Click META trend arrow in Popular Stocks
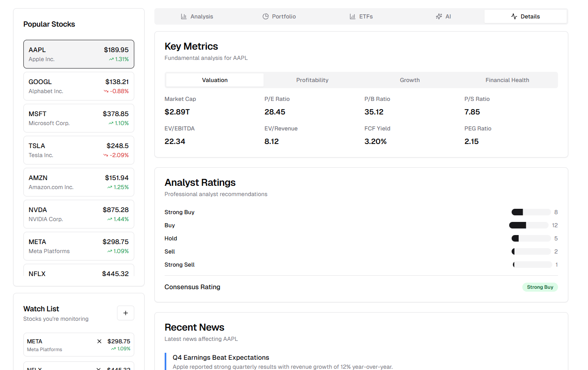 tap(110, 251)
